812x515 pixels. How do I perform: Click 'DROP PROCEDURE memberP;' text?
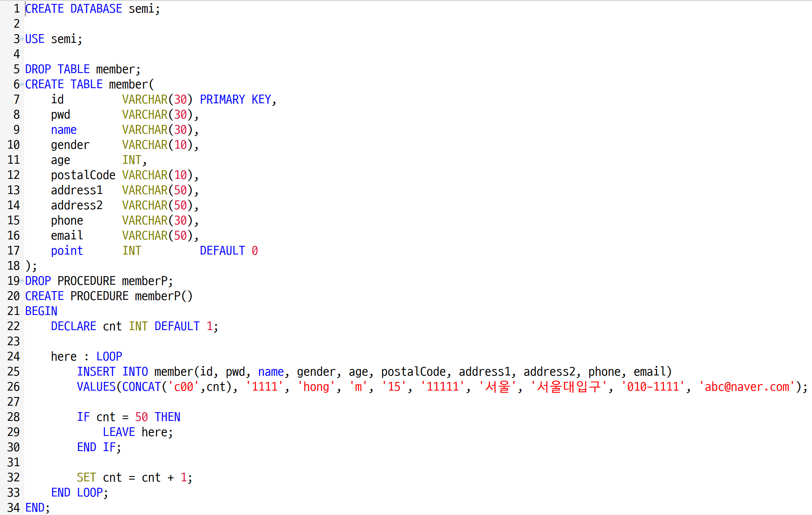pos(99,281)
